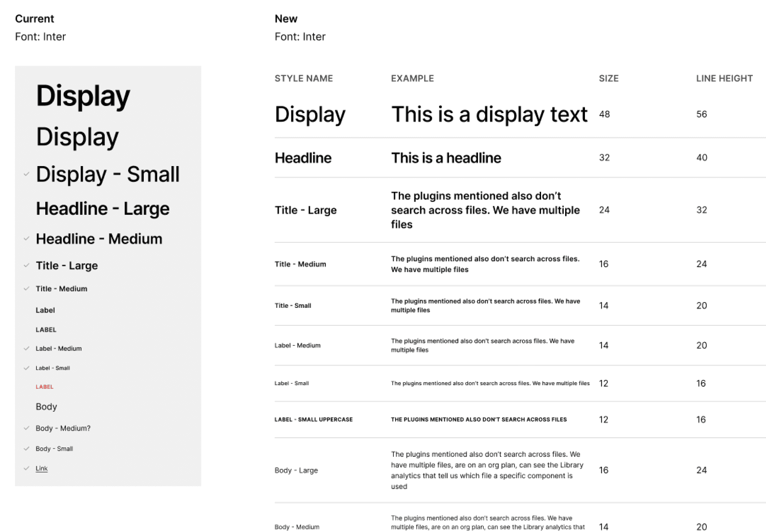Click the SIZE column header
The width and height of the screenshot is (766, 532).
tap(608, 78)
